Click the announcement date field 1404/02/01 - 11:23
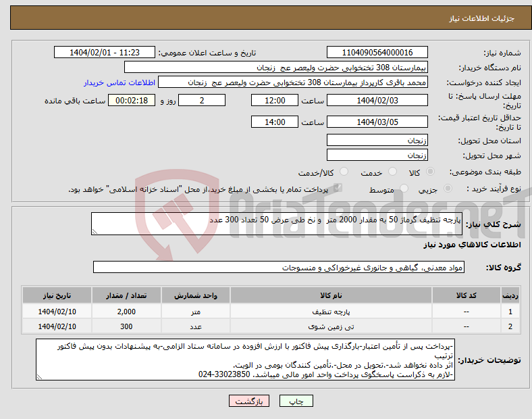This screenshot has width=532, height=419. tap(105, 52)
